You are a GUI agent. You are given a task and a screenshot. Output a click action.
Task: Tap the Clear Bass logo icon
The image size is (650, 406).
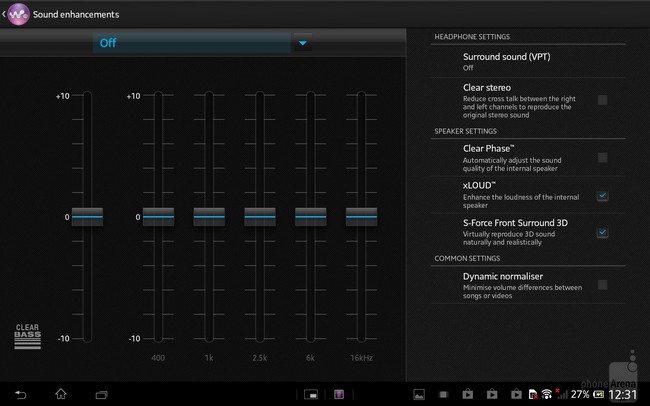click(28, 336)
